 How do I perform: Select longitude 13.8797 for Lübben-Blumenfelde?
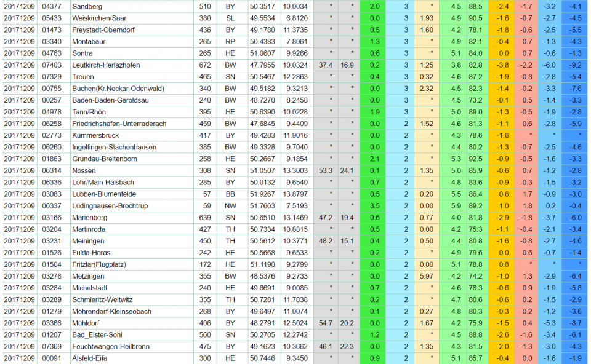295,194
